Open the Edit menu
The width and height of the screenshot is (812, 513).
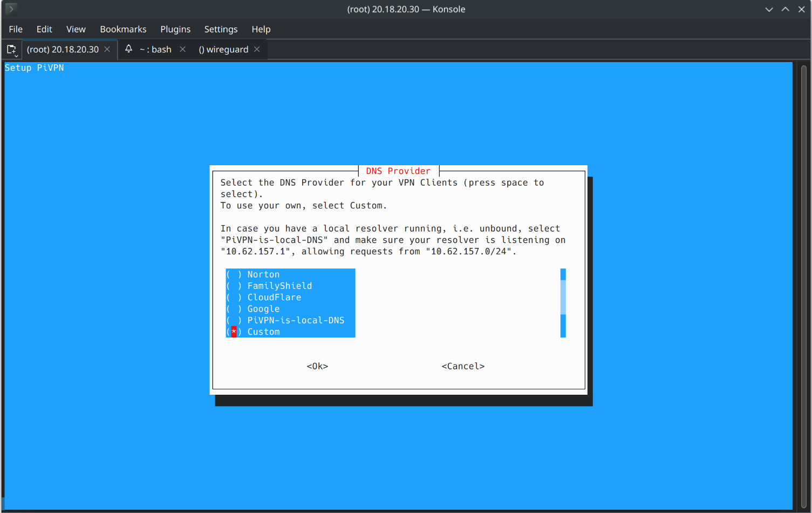(44, 29)
